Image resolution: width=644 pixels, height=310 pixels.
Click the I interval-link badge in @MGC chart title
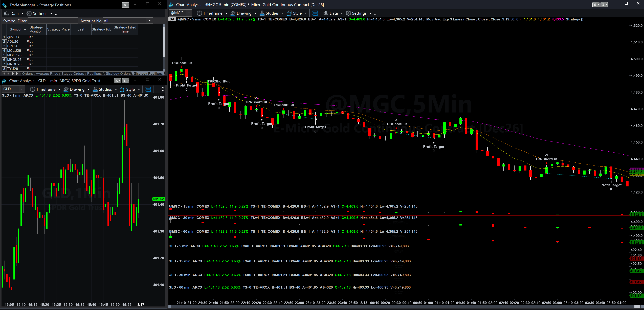pyautogui.click(x=604, y=5)
